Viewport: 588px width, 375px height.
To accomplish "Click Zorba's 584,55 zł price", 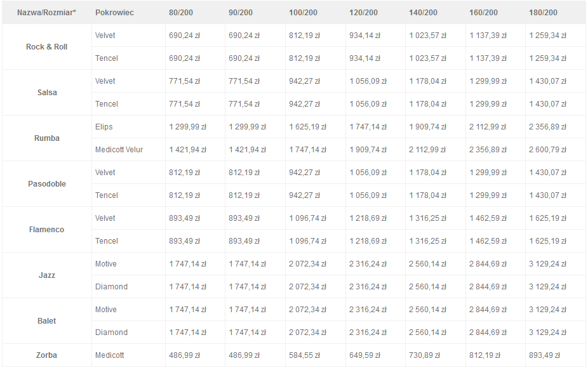I will pyautogui.click(x=304, y=355).
